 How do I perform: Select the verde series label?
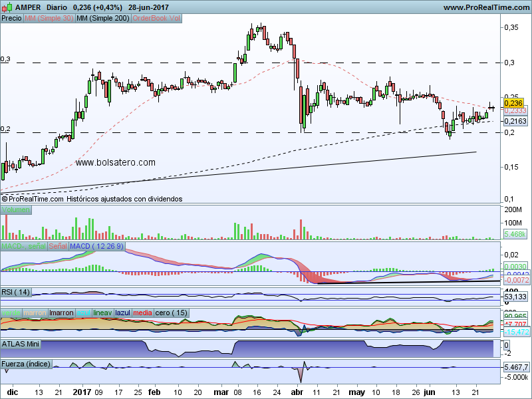point(11,313)
